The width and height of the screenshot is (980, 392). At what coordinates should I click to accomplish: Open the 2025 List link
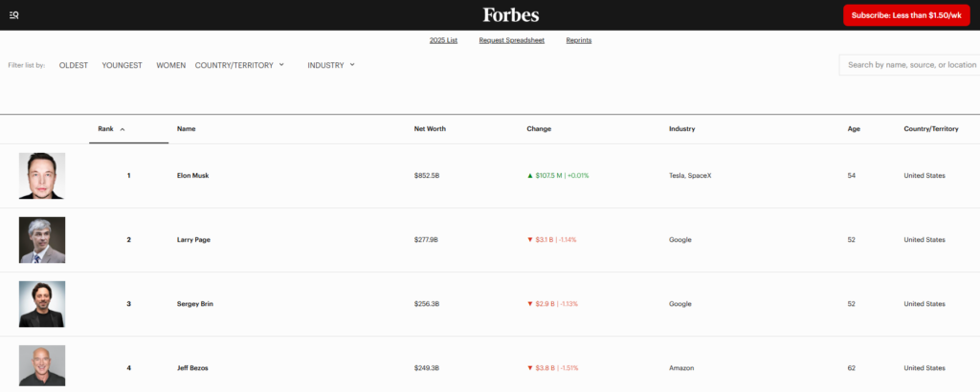(x=443, y=41)
